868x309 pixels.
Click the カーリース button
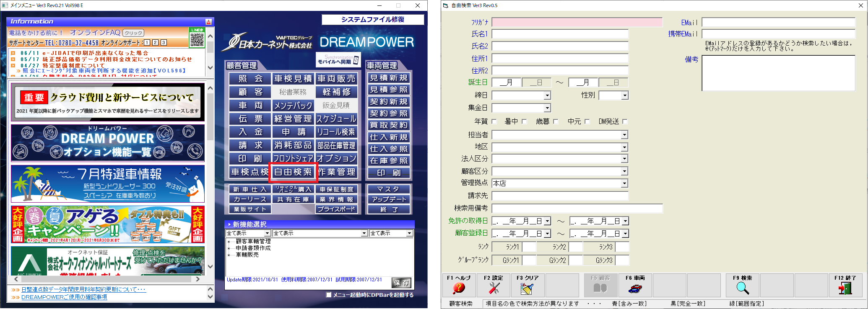250,199
